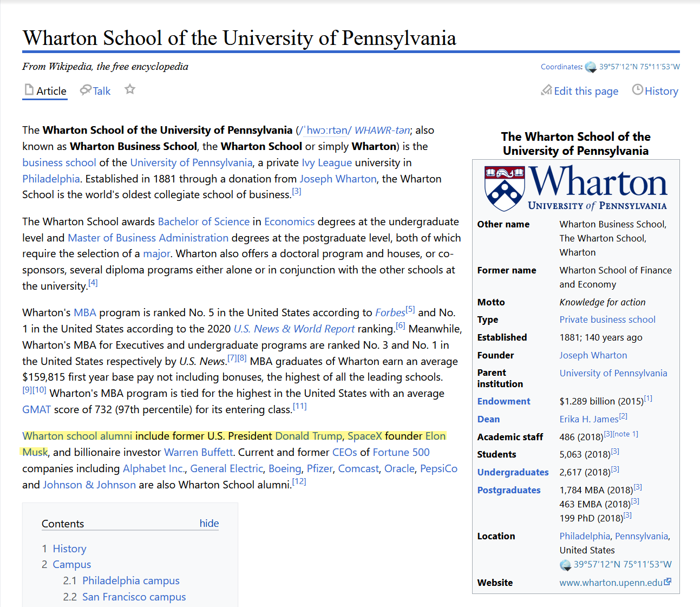Jump to San Francisco campus in Contents
This screenshot has width=700, height=607.
click(134, 597)
